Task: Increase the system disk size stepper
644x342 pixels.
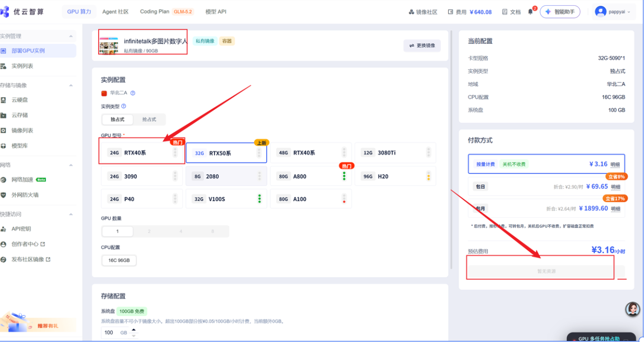Action: (x=133, y=330)
